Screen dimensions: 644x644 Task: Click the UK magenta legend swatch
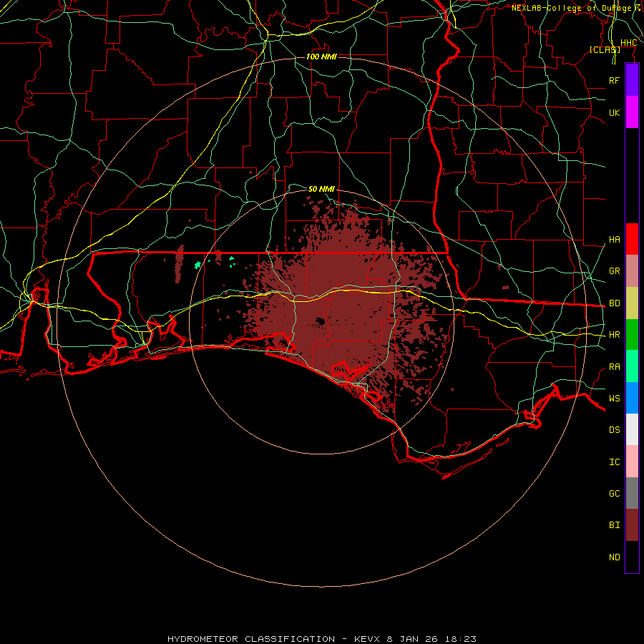(x=632, y=112)
